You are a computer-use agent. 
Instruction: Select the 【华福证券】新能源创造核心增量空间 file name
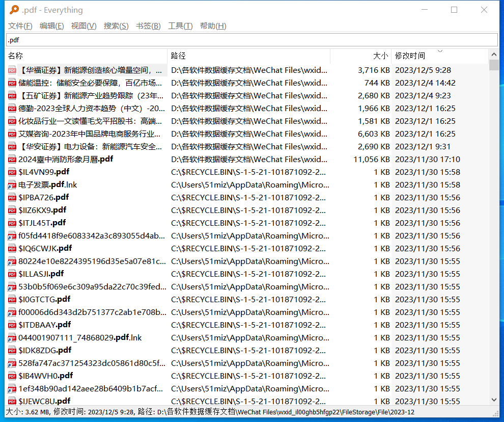pos(90,70)
